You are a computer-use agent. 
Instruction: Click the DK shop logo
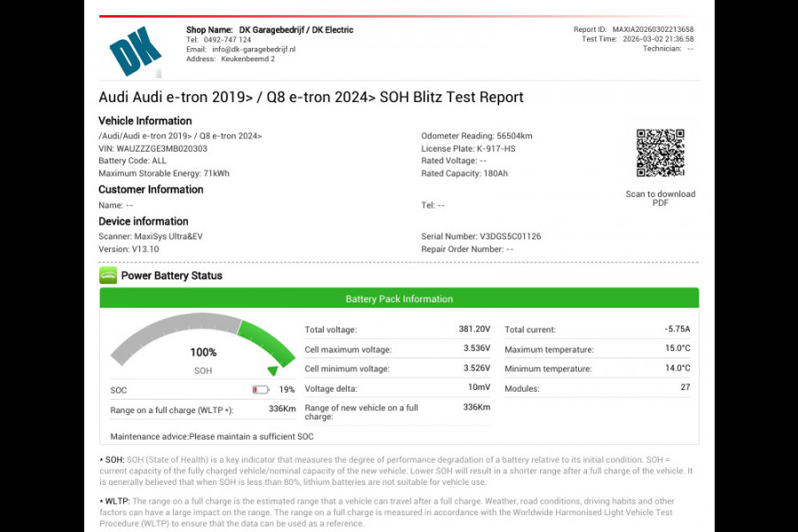coord(136,51)
